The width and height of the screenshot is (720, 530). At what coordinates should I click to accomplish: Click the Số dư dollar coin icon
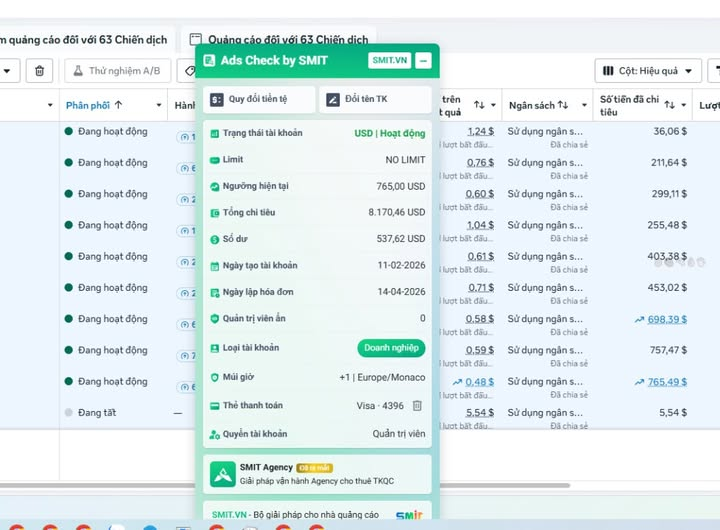(214, 239)
